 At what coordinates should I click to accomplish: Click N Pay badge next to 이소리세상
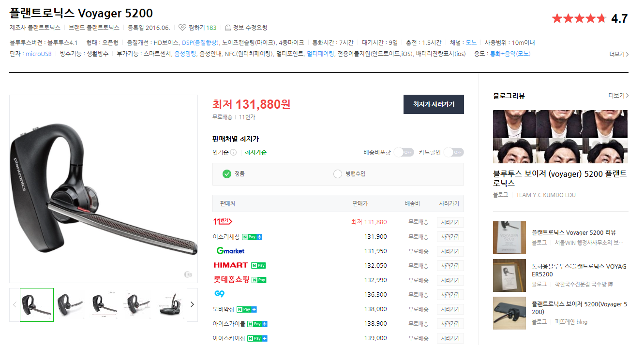point(252,237)
